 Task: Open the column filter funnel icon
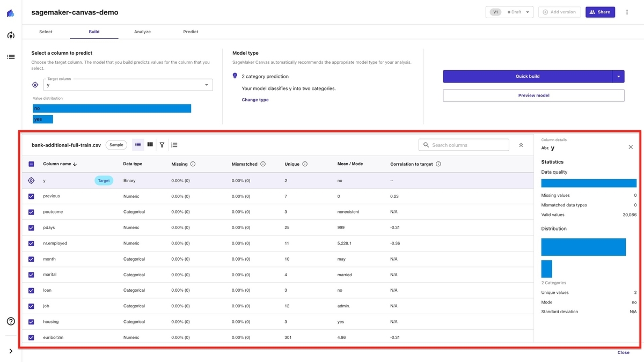162,145
